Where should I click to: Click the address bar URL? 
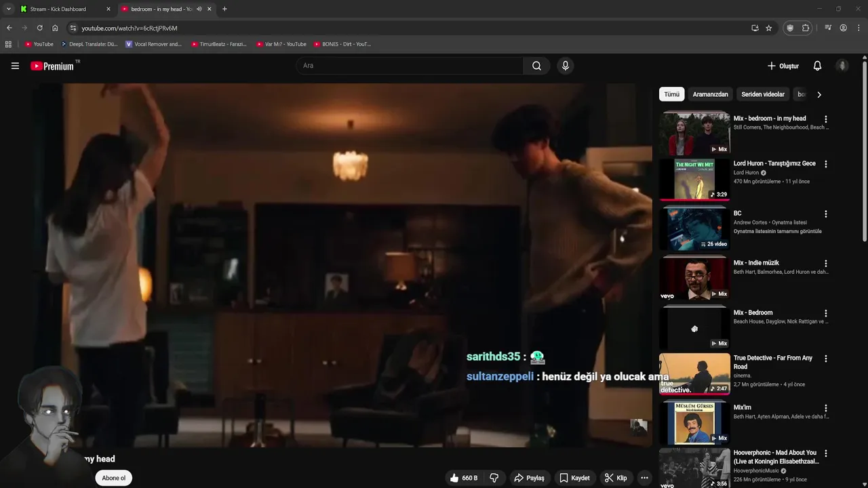(x=129, y=28)
